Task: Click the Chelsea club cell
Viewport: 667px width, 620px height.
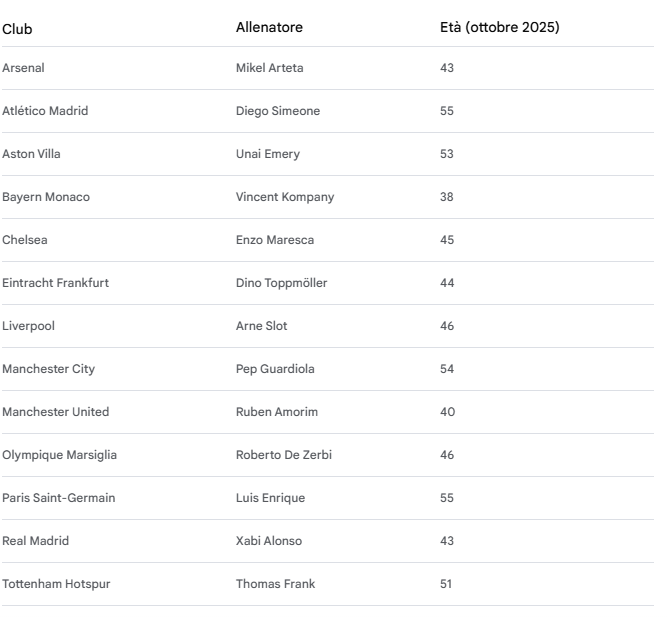Action: (25, 240)
